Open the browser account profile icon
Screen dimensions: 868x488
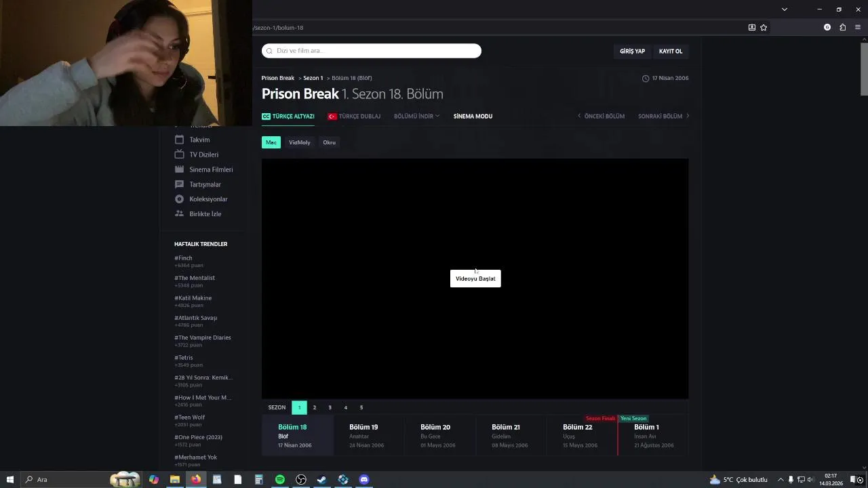tap(827, 28)
